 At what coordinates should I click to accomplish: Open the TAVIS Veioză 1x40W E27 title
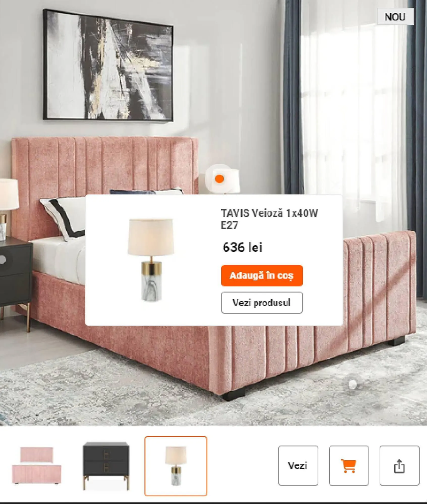click(x=269, y=219)
